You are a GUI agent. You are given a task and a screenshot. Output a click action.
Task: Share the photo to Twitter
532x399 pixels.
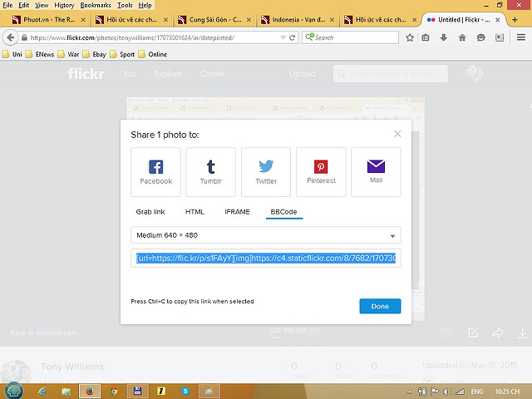click(x=266, y=172)
